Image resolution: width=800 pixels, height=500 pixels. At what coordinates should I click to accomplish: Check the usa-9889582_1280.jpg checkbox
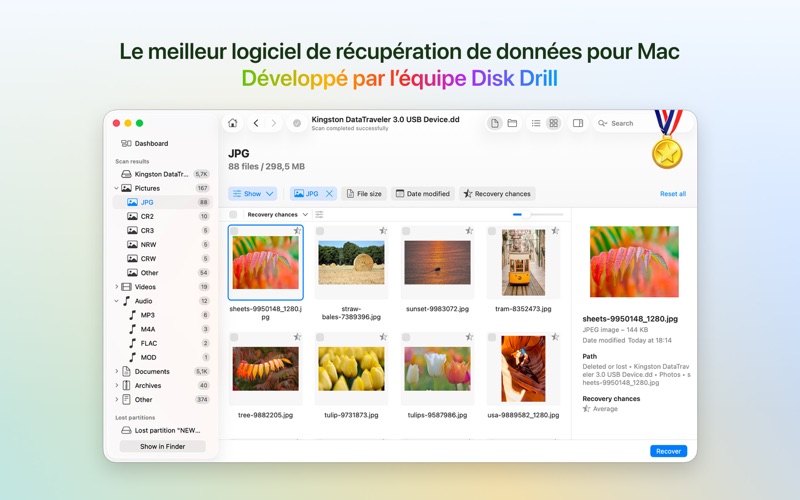click(492, 337)
